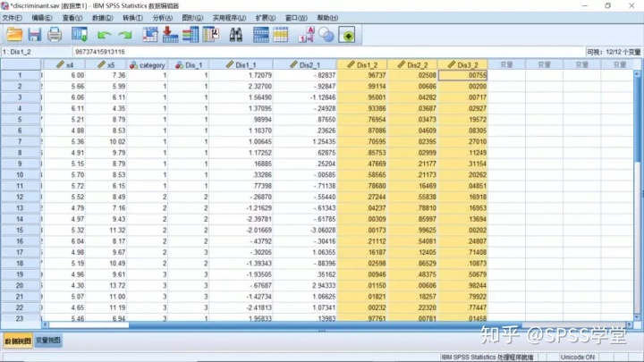Open 查看 menu

tap(72, 18)
